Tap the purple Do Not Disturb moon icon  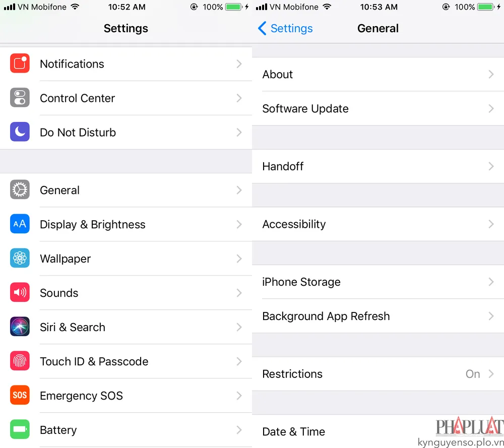point(20,132)
